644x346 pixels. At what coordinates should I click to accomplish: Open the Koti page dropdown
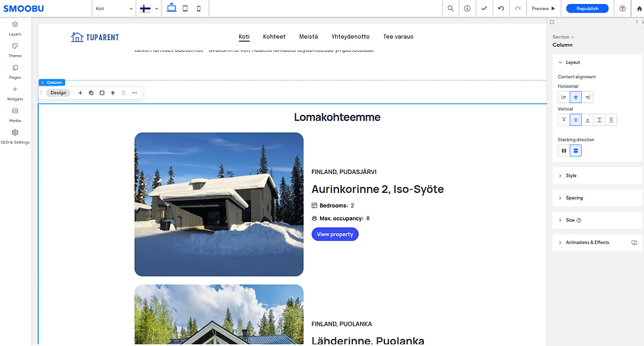[114, 9]
